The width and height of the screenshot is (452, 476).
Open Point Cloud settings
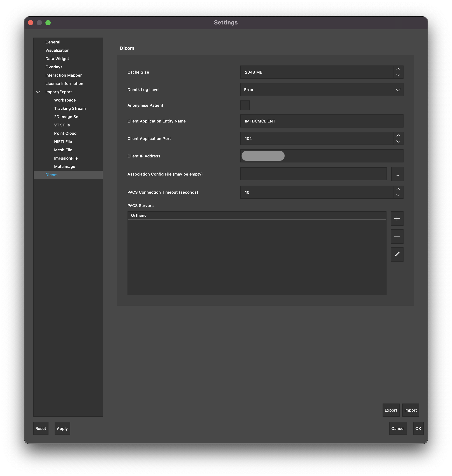pos(65,133)
